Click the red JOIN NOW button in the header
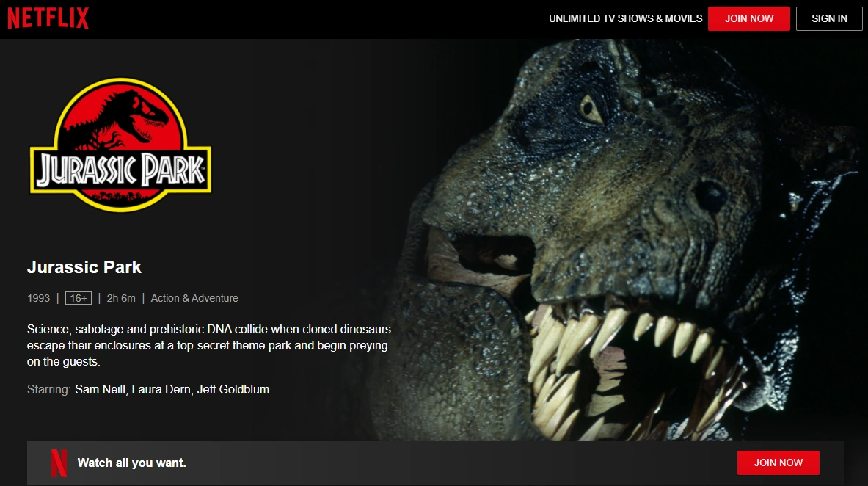This screenshot has width=868, height=486. [x=748, y=19]
